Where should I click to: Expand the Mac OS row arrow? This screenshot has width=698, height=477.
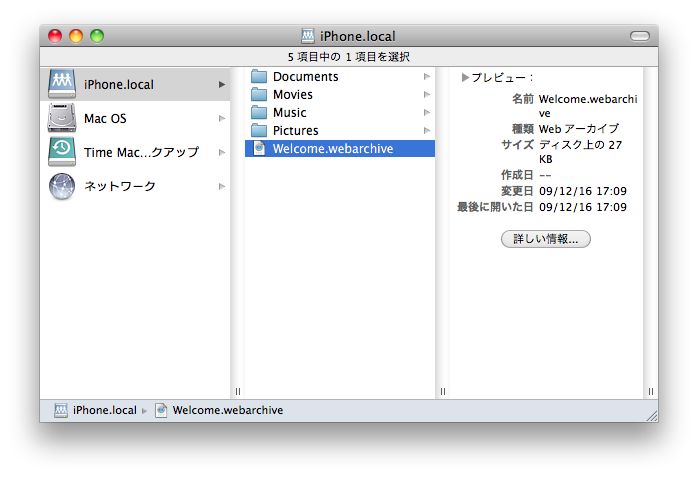222,118
